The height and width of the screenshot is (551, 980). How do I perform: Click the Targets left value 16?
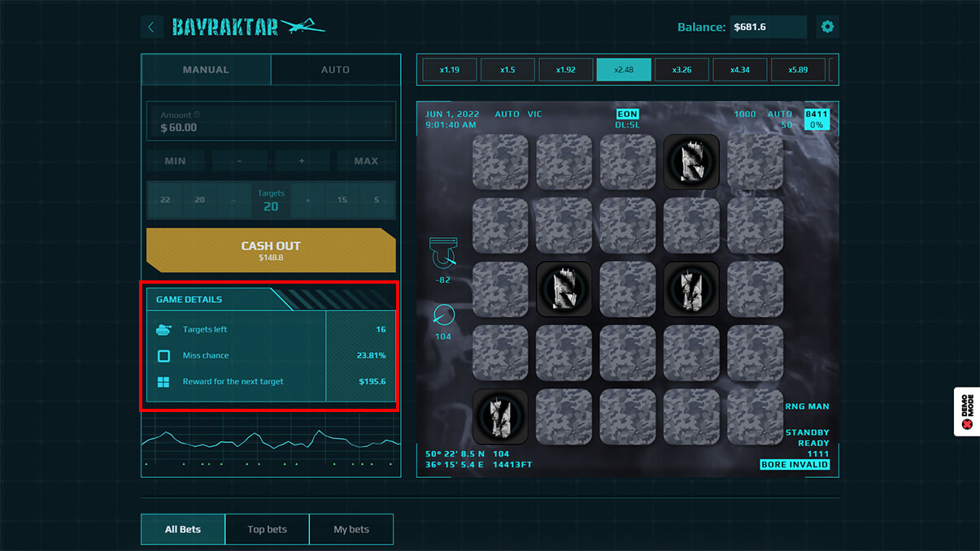point(381,330)
